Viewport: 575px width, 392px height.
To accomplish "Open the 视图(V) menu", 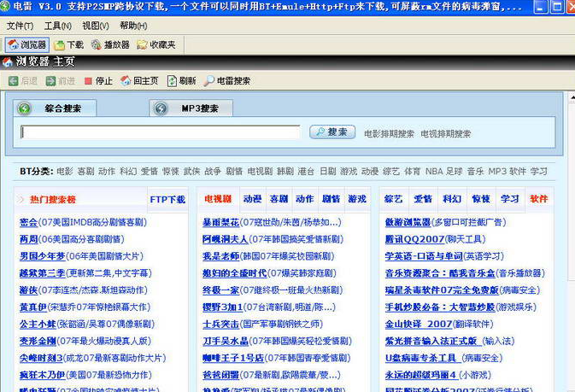I will pos(96,26).
